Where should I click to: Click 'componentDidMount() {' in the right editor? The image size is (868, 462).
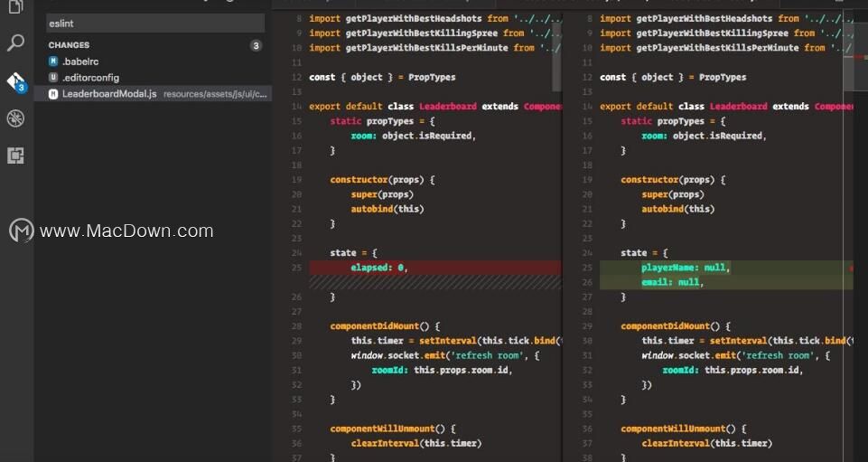[x=676, y=326]
